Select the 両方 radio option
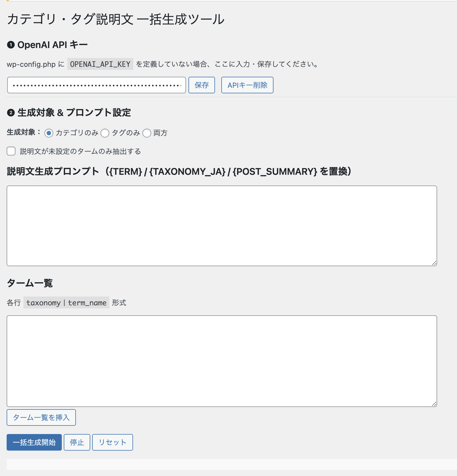This screenshot has width=457, height=476. point(147,133)
